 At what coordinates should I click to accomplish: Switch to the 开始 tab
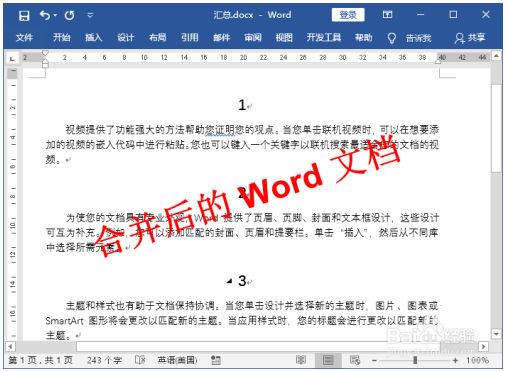coord(62,37)
